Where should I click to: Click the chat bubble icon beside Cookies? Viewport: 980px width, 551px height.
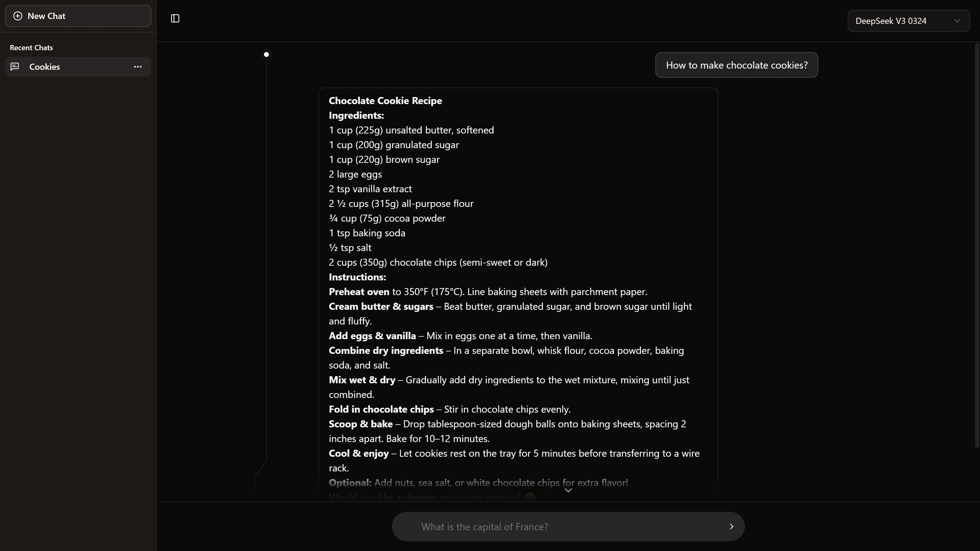[x=15, y=67]
